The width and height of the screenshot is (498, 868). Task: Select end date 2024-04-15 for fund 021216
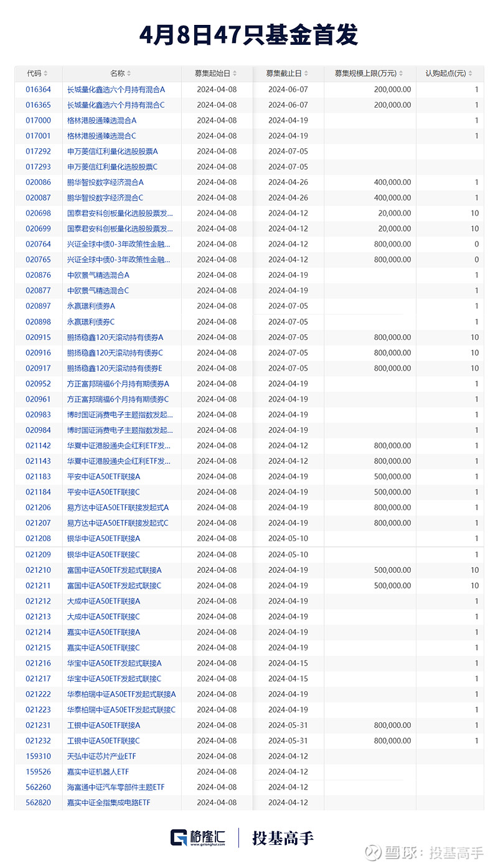coord(288,663)
